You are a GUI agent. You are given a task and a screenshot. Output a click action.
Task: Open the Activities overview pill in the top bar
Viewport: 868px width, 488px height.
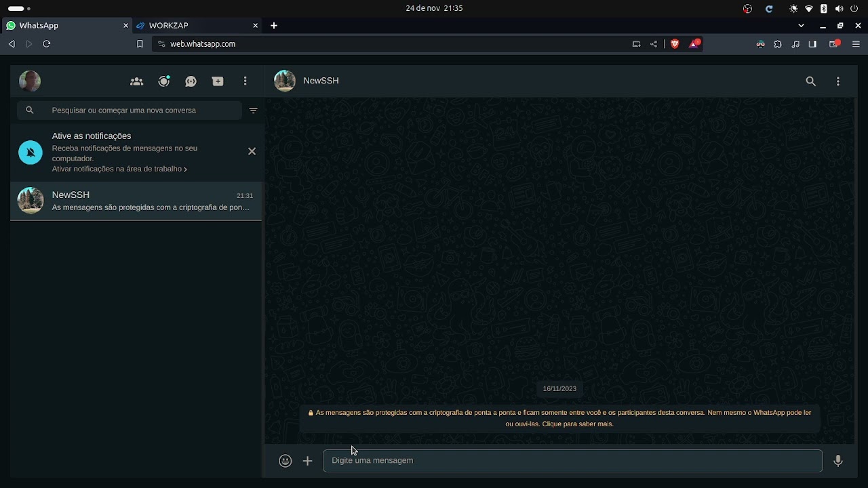pyautogui.click(x=19, y=8)
